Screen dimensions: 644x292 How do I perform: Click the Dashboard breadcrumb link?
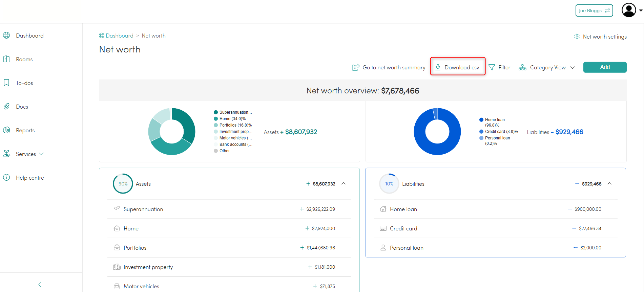pos(120,36)
